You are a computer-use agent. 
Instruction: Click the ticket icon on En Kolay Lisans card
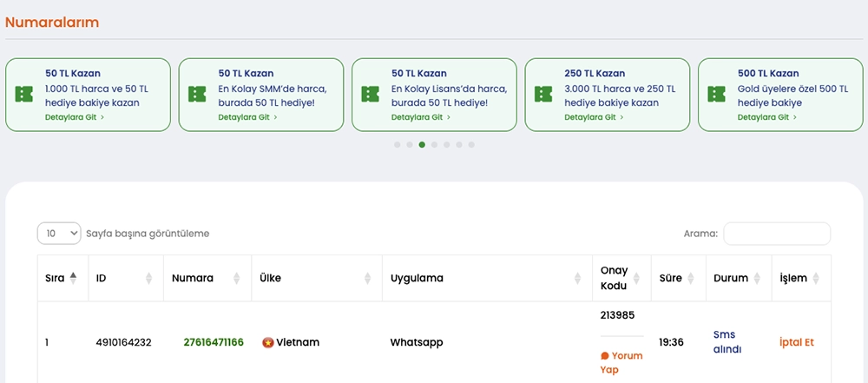tap(371, 94)
